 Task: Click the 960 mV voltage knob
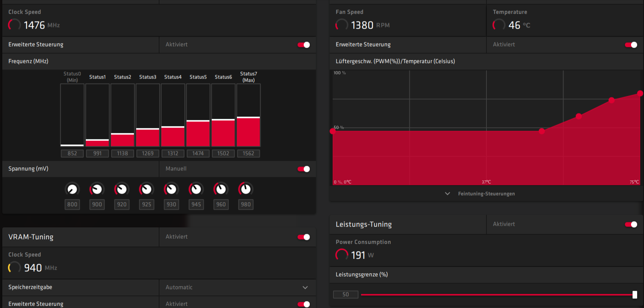[221, 189]
